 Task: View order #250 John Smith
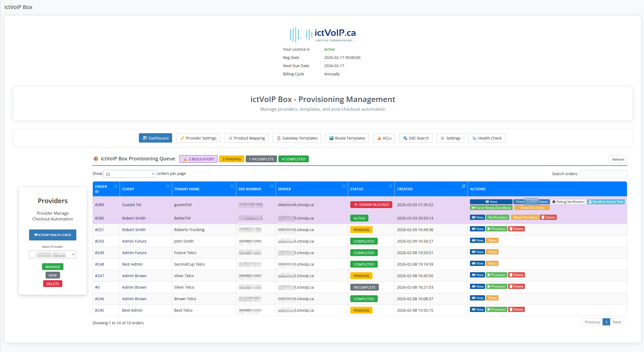pos(477,240)
